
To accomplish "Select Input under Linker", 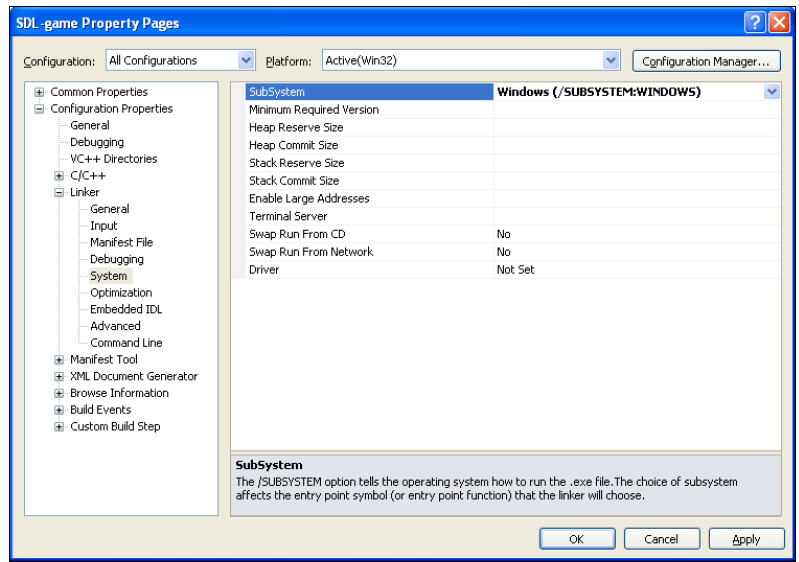I will click(103, 226).
